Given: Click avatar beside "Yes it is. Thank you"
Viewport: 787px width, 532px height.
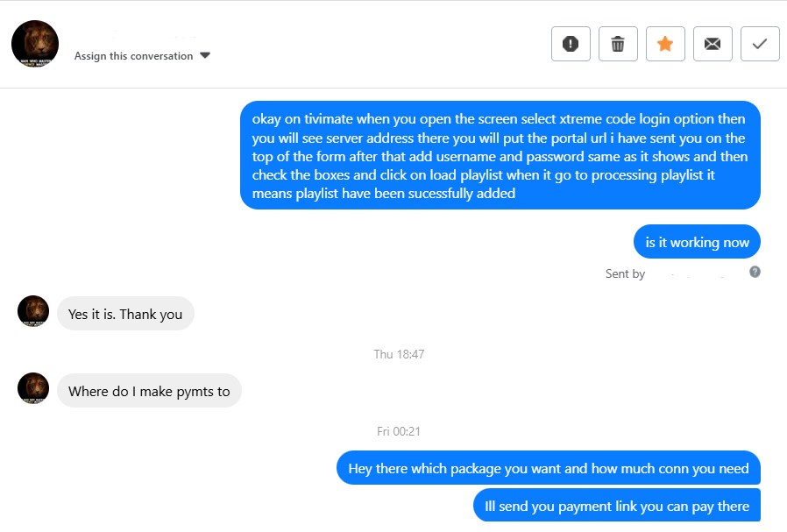Looking at the screenshot, I should pos(33,311).
